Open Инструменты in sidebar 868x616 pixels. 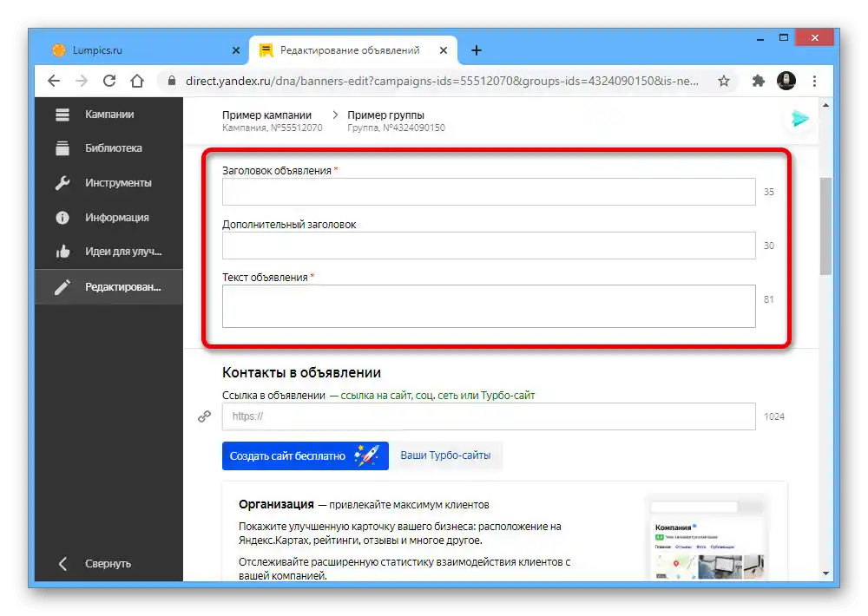pyautogui.click(x=108, y=183)
